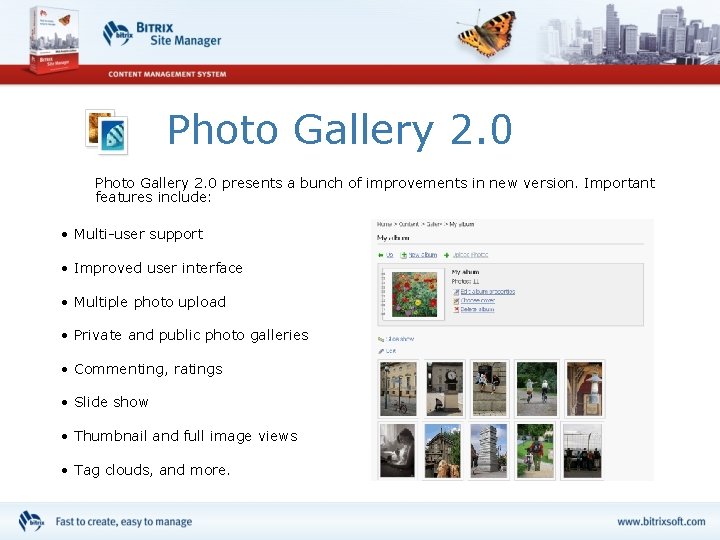Viewport: 720px width, 540px height.
Task: Click the 'Photo Gallery 2.0' slide title
Action: (x=340, y=130)
